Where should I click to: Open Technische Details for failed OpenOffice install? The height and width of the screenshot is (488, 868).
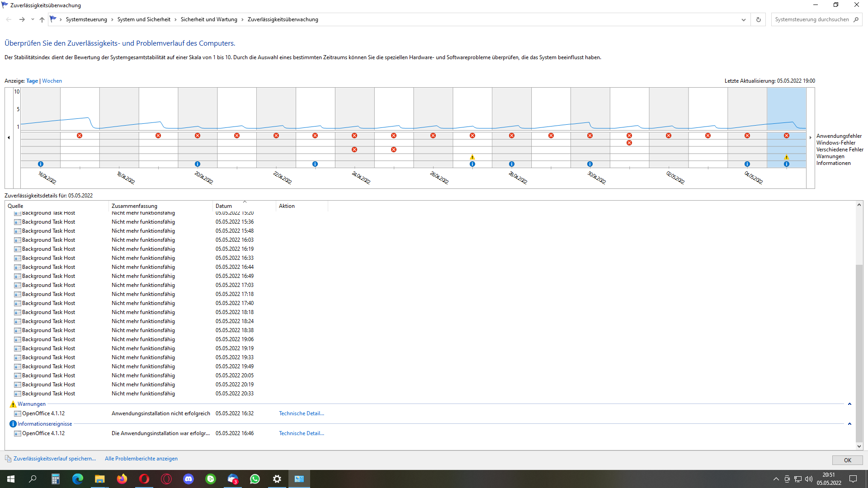[x=301, y=413]
